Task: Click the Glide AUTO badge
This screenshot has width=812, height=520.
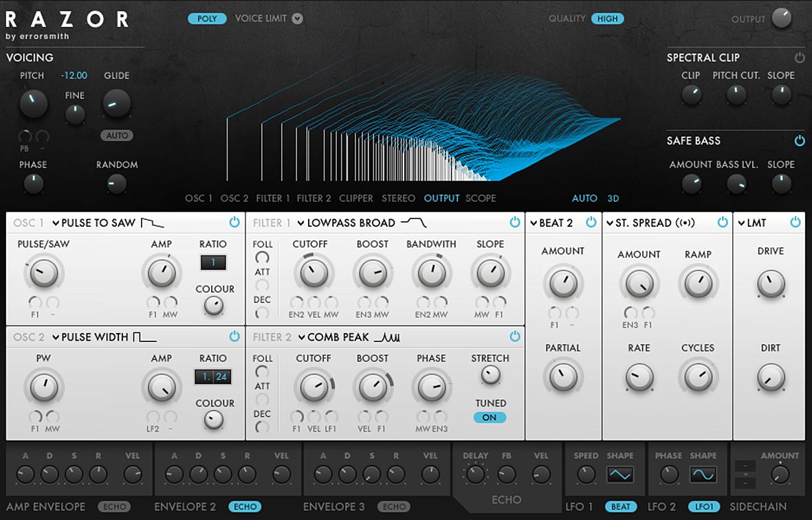Action: point(117,135)
